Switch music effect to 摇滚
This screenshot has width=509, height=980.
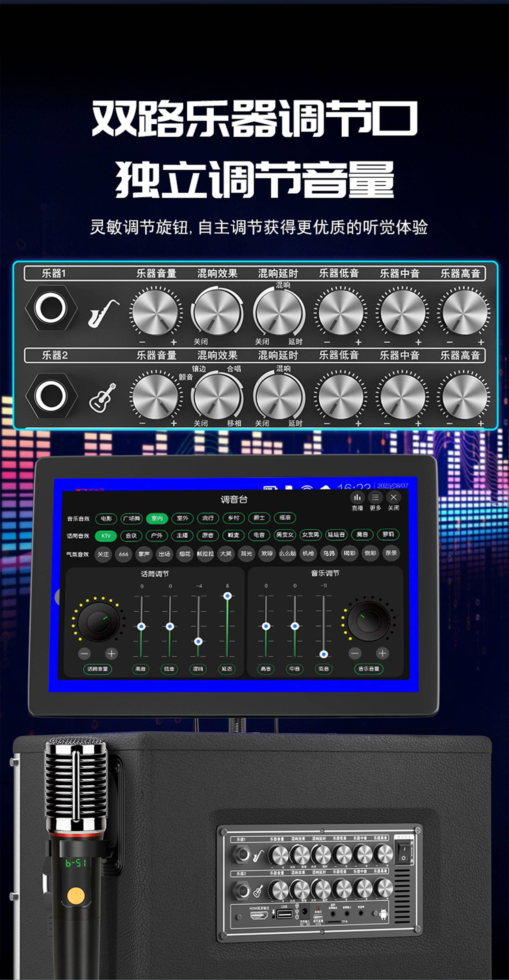tap(285, 518)
